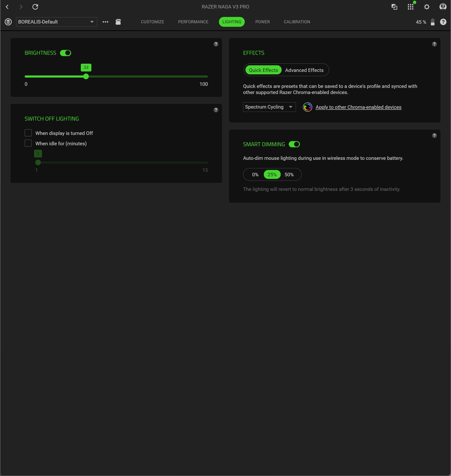The height and width of the screenshot is (476, 451).
Task: Expand the Spectrum Cycling effect dropdown
Action: pos(269,107)
